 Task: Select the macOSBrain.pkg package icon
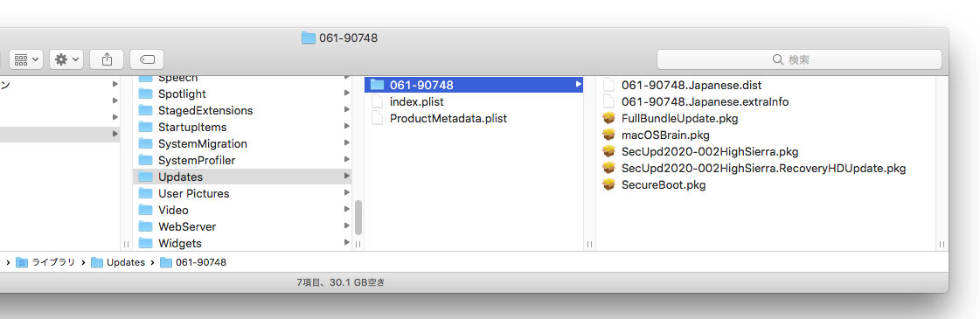coord(608,135)
